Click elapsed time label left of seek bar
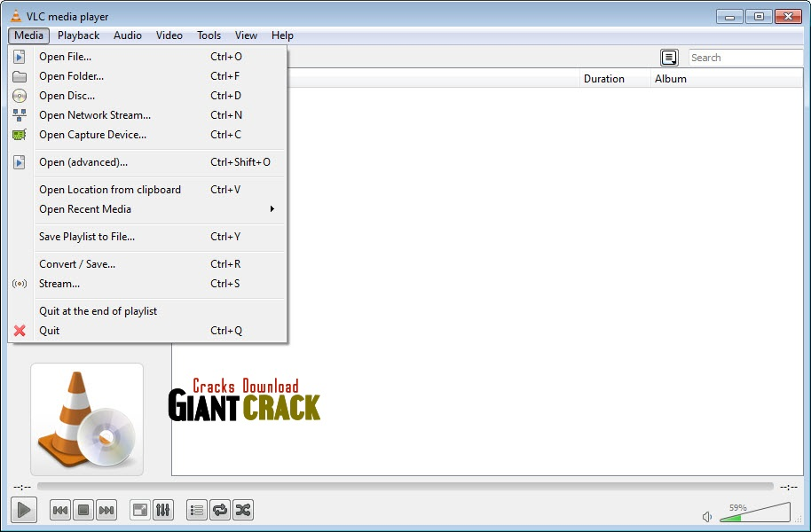This screenshot has width=811, height=532. (x=22, y=487)
